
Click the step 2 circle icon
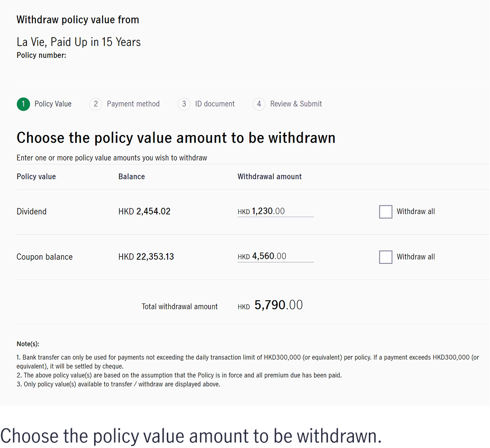tap(96, 104)
